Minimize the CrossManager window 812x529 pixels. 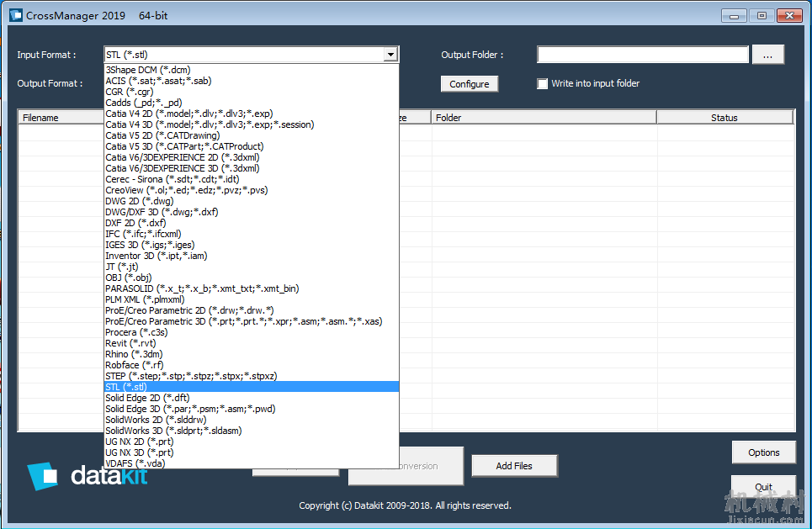(x=734, y=16)
